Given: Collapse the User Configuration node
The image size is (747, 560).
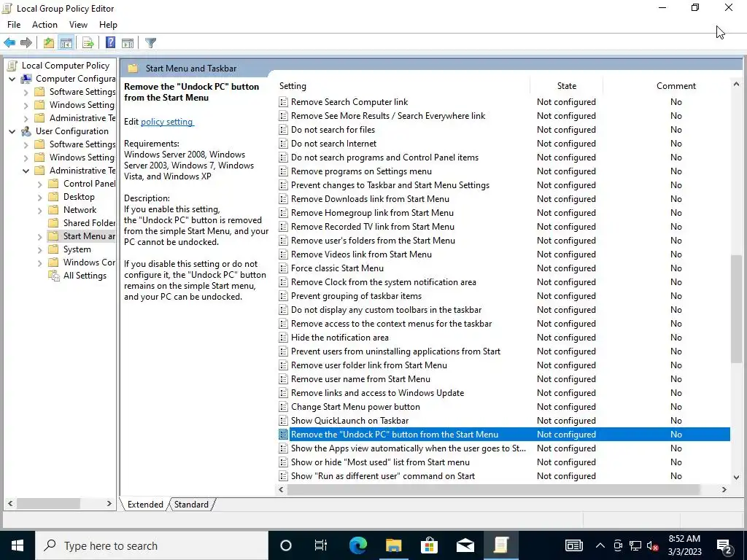Looking at the screenshot, I should click(12, 131).
